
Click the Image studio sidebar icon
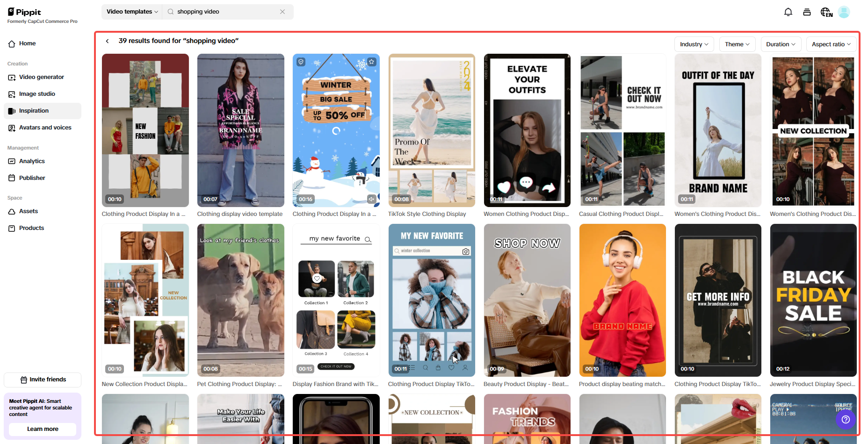click(x=12, y=94)
